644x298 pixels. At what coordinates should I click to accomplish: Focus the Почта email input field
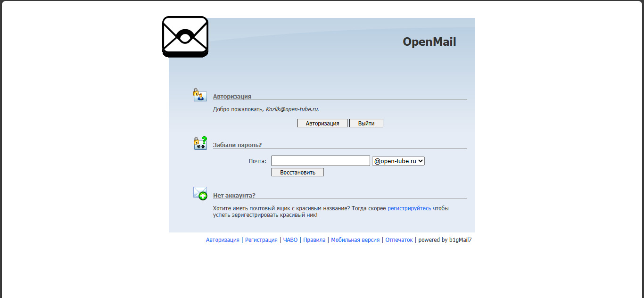321,161
